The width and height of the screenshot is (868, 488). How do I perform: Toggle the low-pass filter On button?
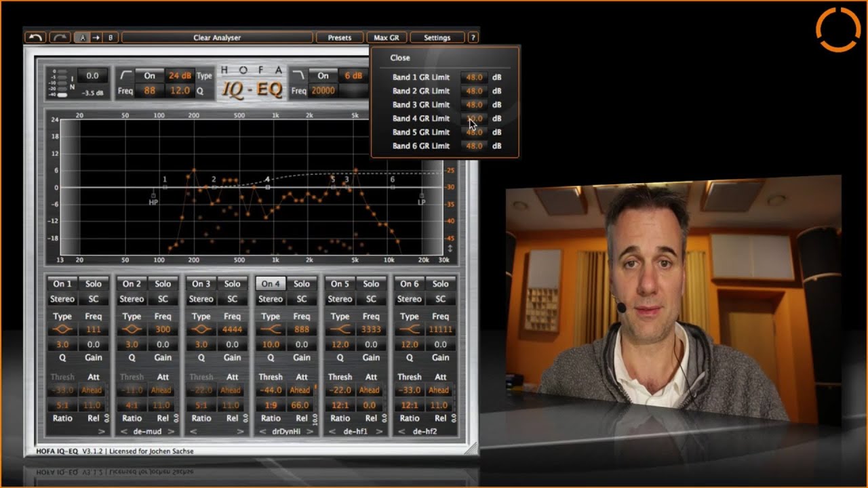(x=323, y=76)
